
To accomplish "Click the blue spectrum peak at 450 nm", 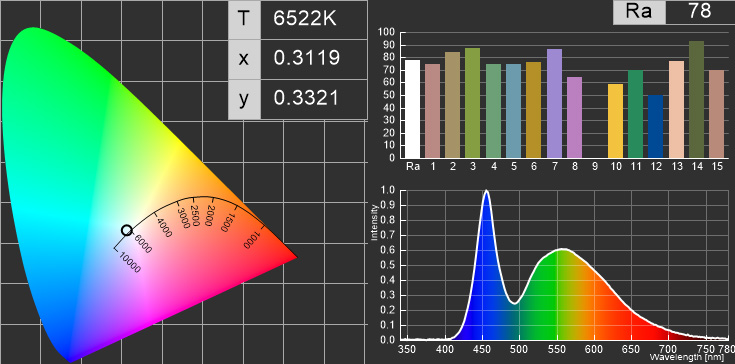I will click(x=487, y=191).
